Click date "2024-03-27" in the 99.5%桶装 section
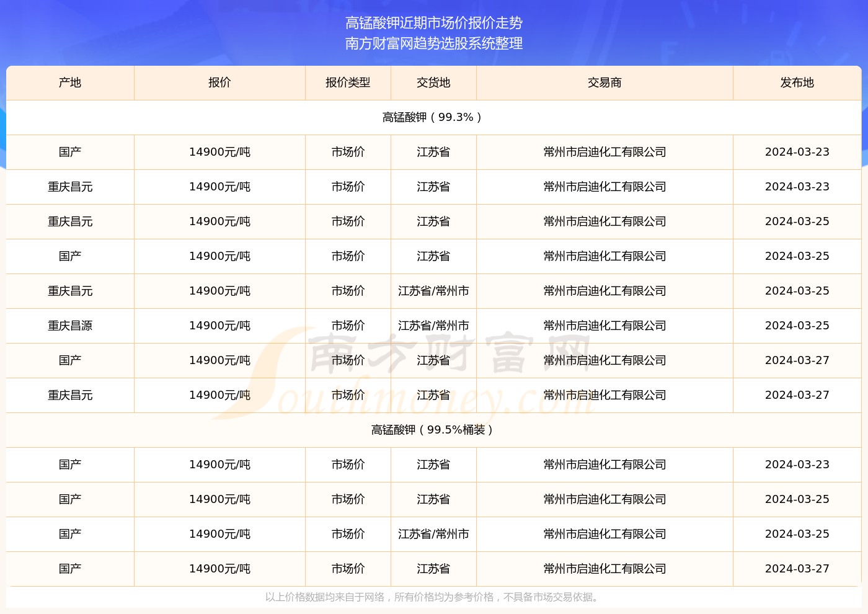This screenshot has height=614, width=868. click(797, 569)
